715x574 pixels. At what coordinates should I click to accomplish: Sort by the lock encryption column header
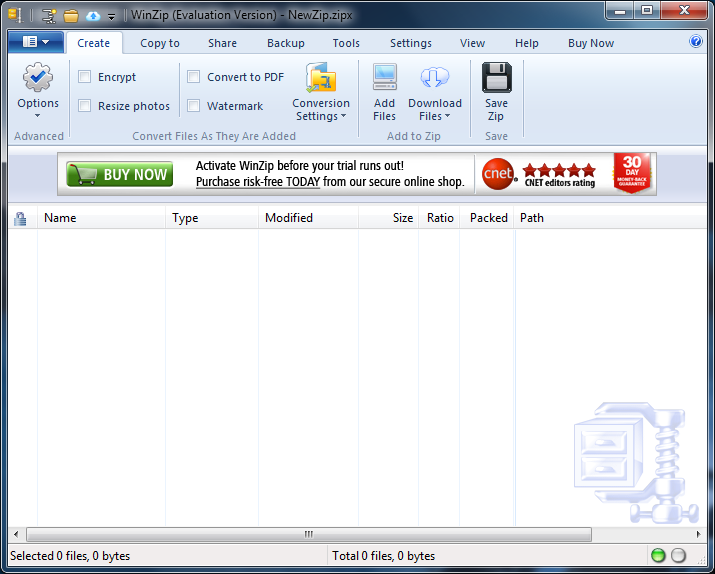(x=20, y=218)
